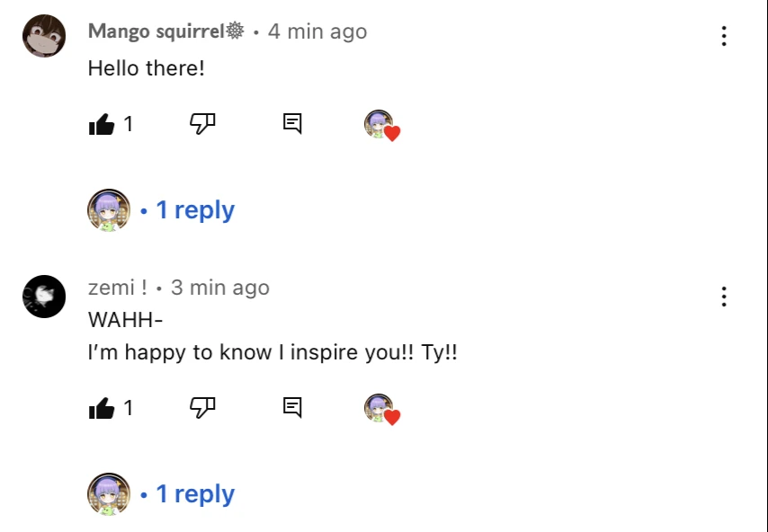Dislike Mango squirrel's comment

point(201,125)
